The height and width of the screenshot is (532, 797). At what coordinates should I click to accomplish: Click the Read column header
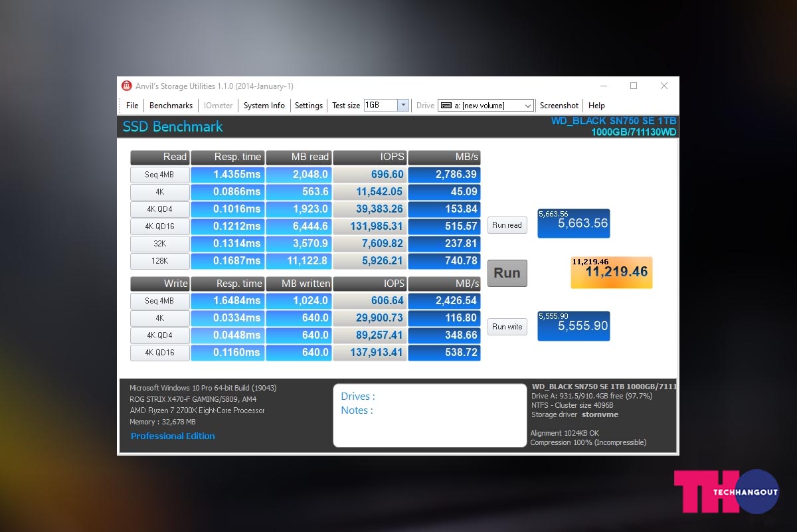(x=160, y=157)
